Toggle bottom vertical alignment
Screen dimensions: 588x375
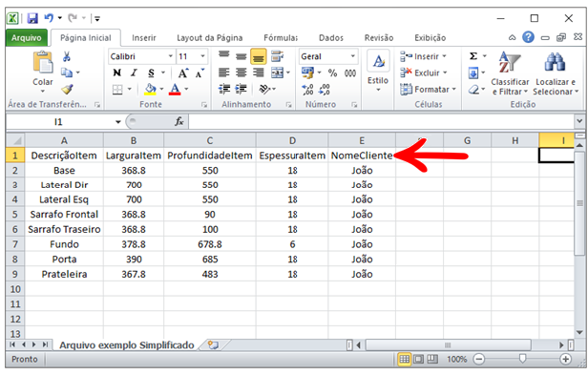[258, 56]
